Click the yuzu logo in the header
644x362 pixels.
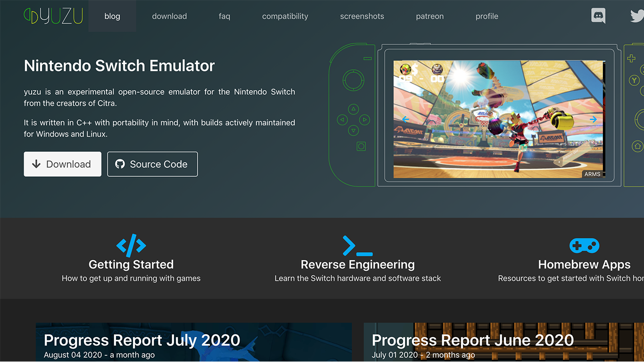click(x=53, y=16)
